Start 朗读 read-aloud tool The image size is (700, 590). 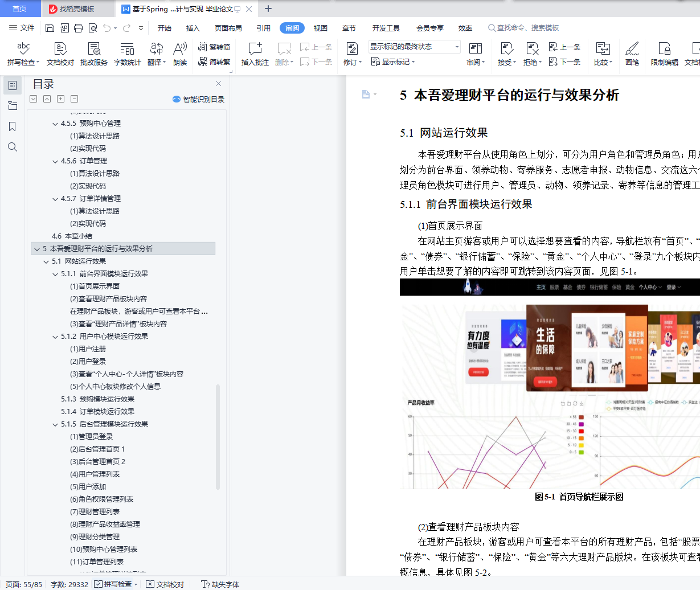pyautogui.click(x=180, y=54)
